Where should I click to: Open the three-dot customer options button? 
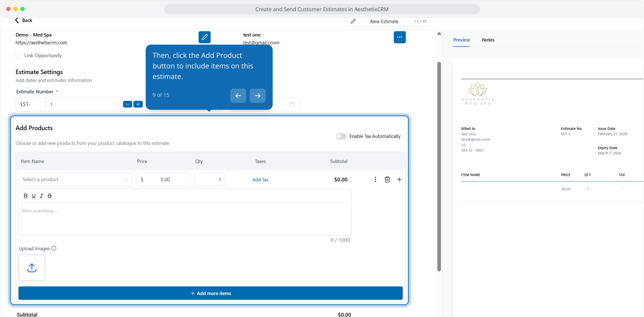(x=400, y=37)
